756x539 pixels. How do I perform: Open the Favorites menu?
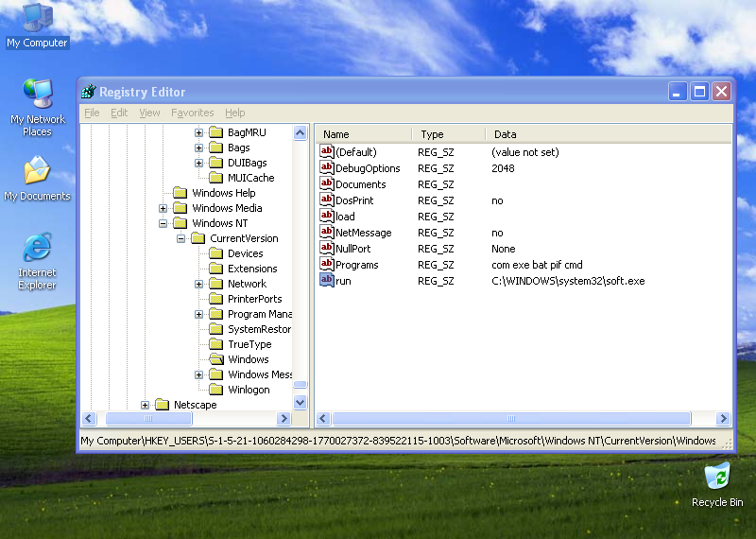(193, 113)
